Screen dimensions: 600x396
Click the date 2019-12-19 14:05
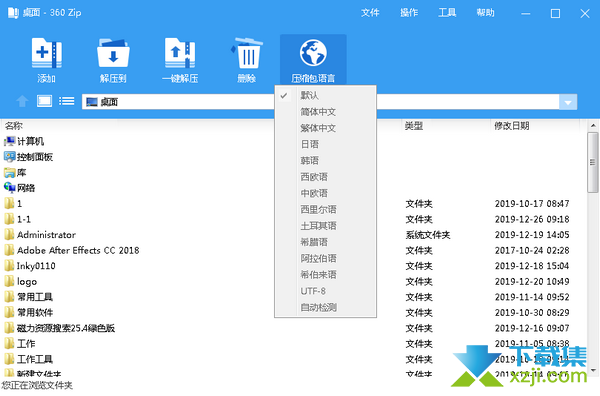coord(532,235)
